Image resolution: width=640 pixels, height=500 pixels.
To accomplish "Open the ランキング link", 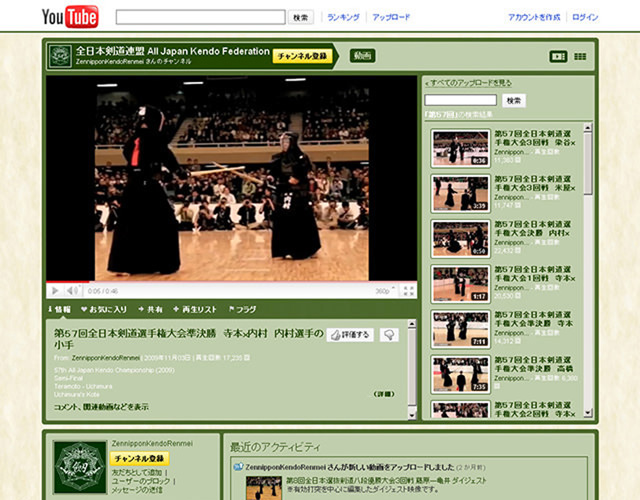I will (343, 17).
